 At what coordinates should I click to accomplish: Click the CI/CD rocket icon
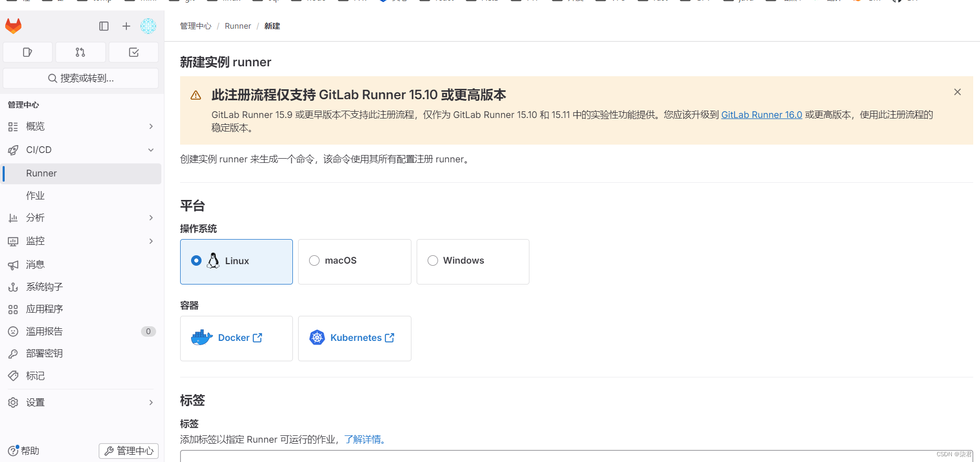[13, 150]
